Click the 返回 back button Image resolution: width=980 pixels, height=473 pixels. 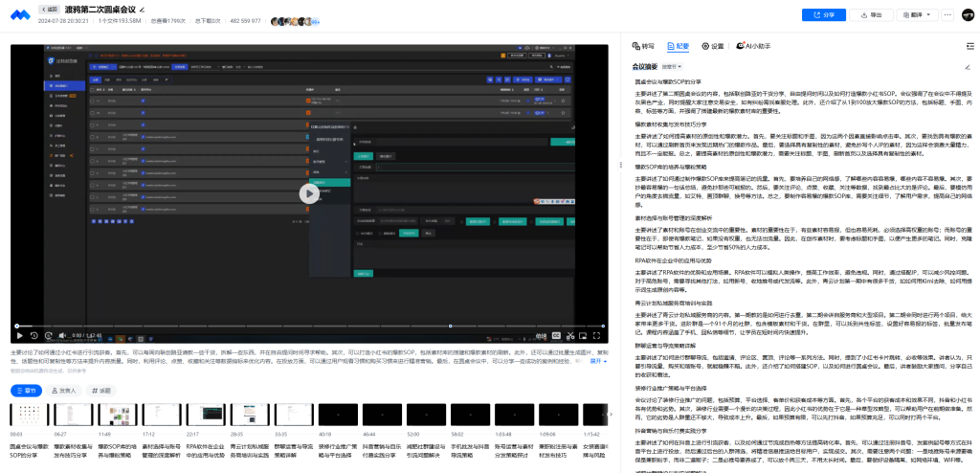pyautogui.click(x=49, y=10)
